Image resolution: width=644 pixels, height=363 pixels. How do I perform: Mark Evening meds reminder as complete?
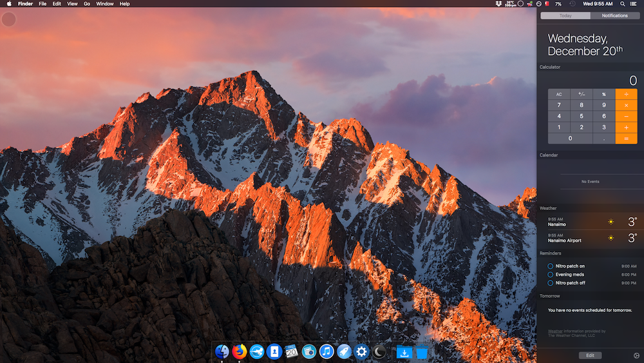tap(550, 274)
